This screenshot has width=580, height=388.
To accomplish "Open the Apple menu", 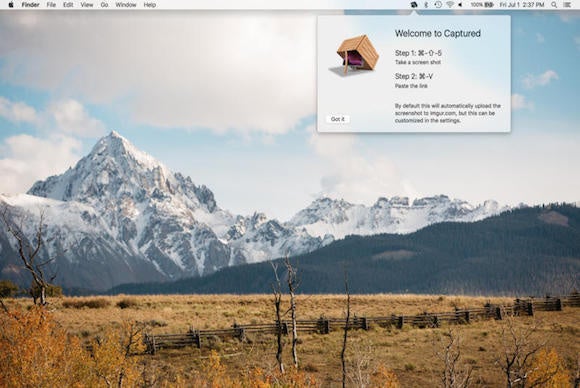I will [x=11, y=5].
